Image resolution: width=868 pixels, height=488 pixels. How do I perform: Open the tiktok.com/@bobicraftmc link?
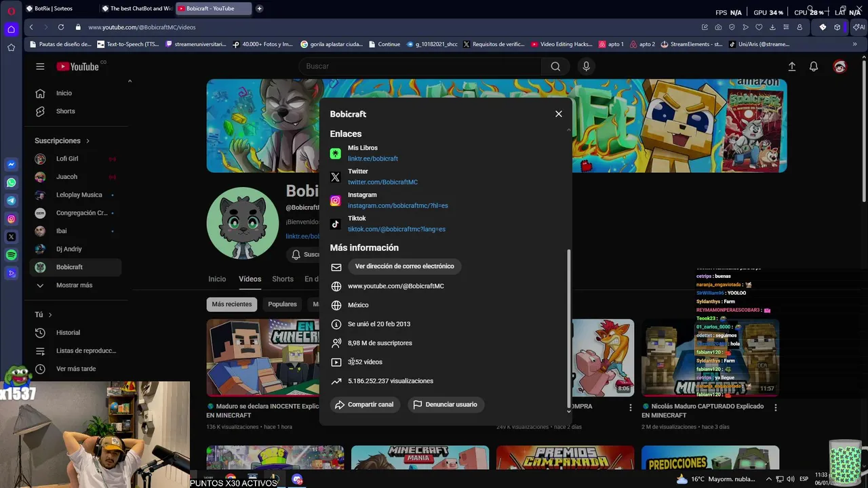point(397,229)
